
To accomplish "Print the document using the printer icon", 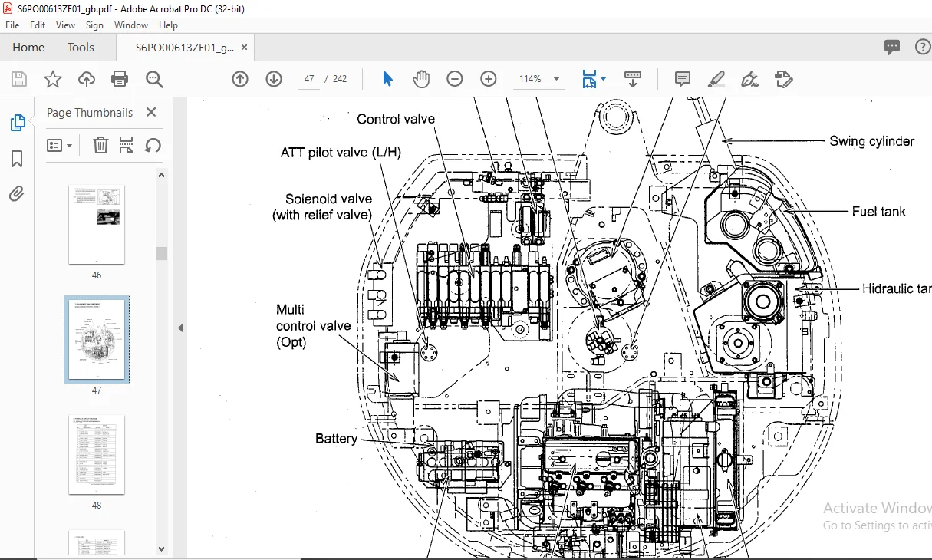I will [120, 79].
